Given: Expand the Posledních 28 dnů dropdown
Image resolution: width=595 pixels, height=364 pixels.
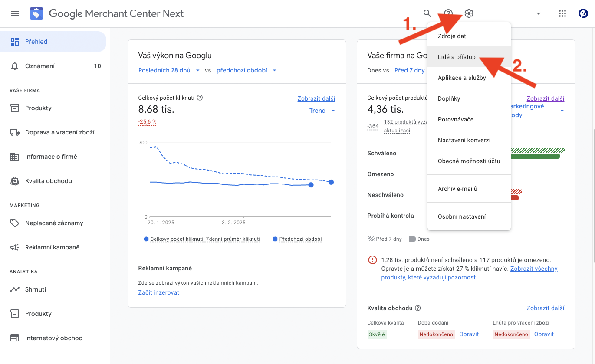Looking at the screenshot, I should (169, 70).
